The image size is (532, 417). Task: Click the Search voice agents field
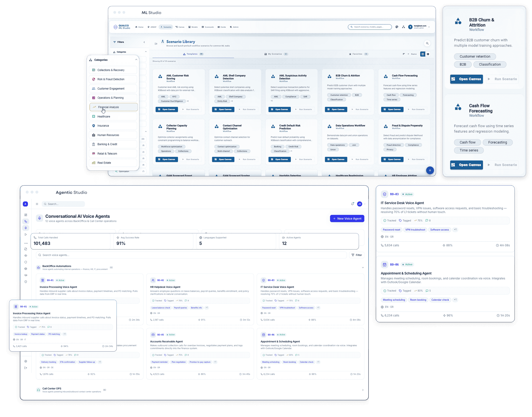191,255
